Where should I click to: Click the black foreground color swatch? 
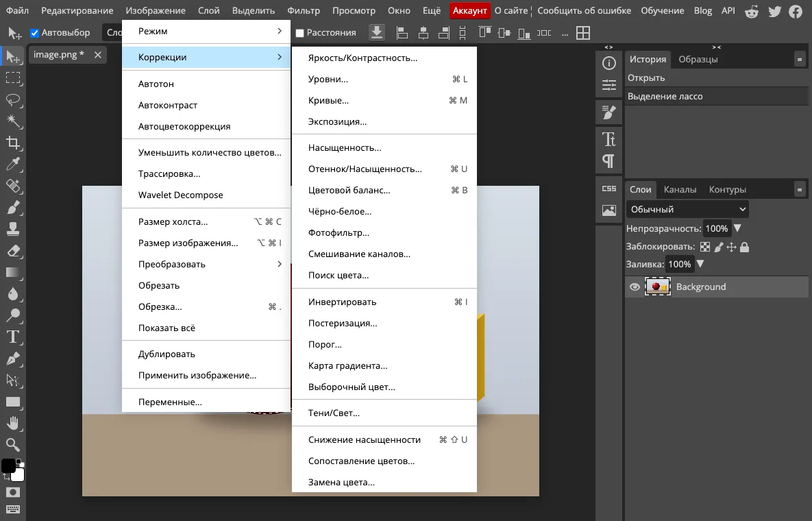tap(8, 465)
